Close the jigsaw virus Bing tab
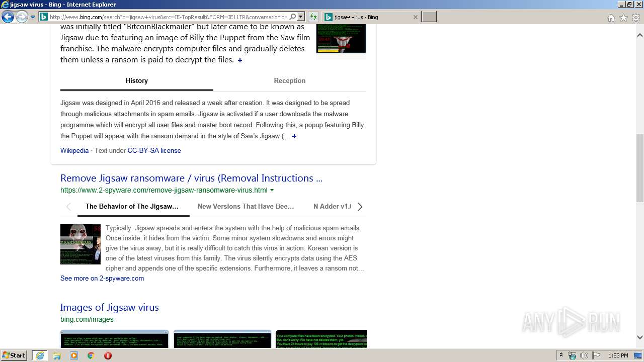Screen dimensions: 644x362 (415, 17)
